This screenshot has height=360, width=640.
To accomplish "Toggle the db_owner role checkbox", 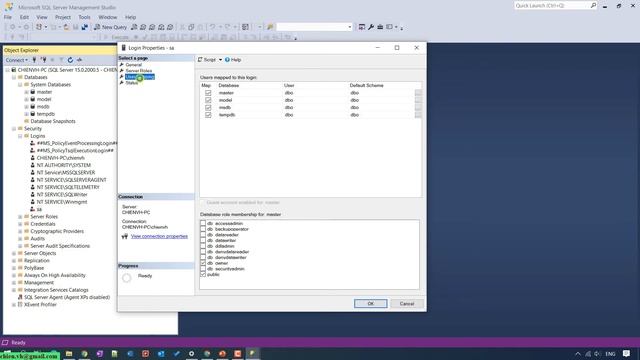I will coord(203,263).
